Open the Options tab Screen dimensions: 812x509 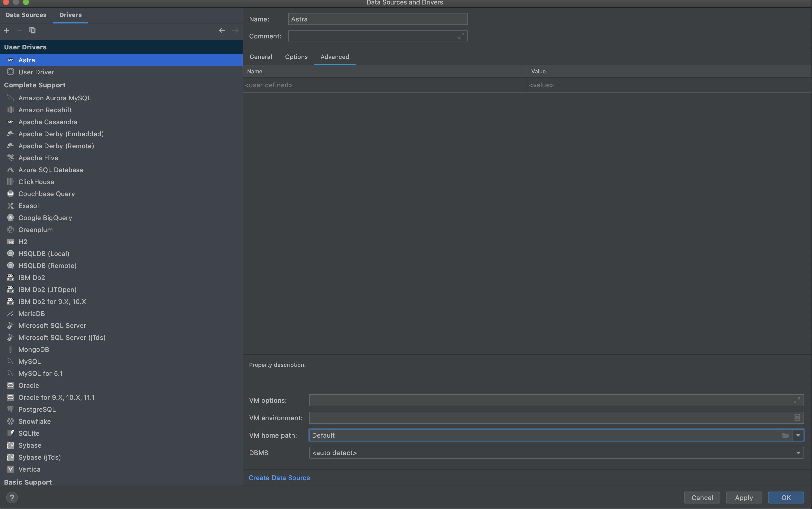[x=296, y=57]
